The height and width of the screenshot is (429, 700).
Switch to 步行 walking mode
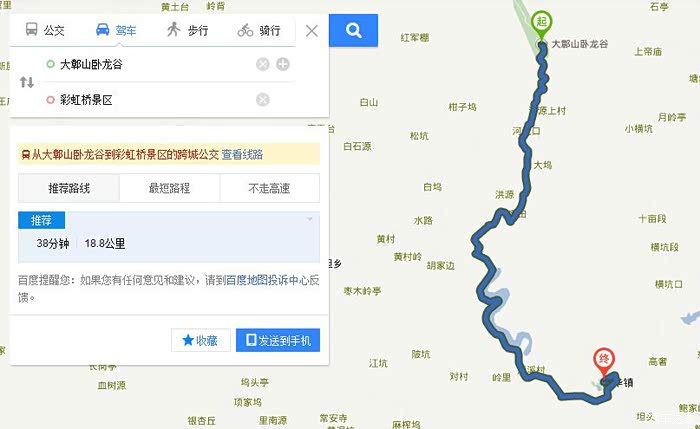coord(188,30)
